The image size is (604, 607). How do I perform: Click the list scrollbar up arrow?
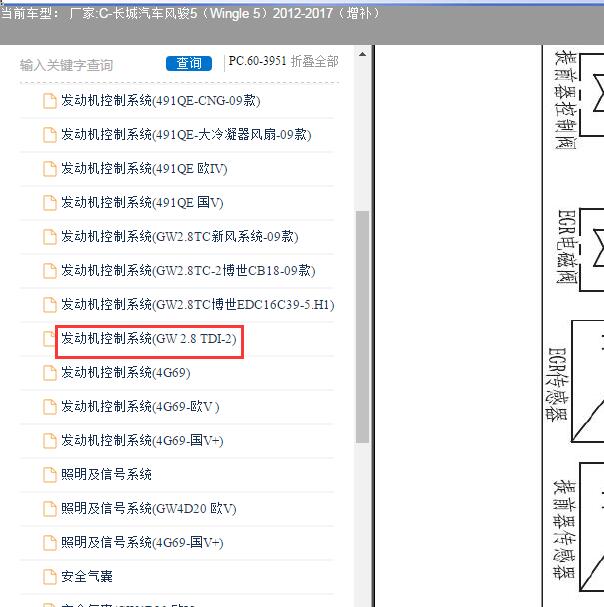(x=362, y=55)
